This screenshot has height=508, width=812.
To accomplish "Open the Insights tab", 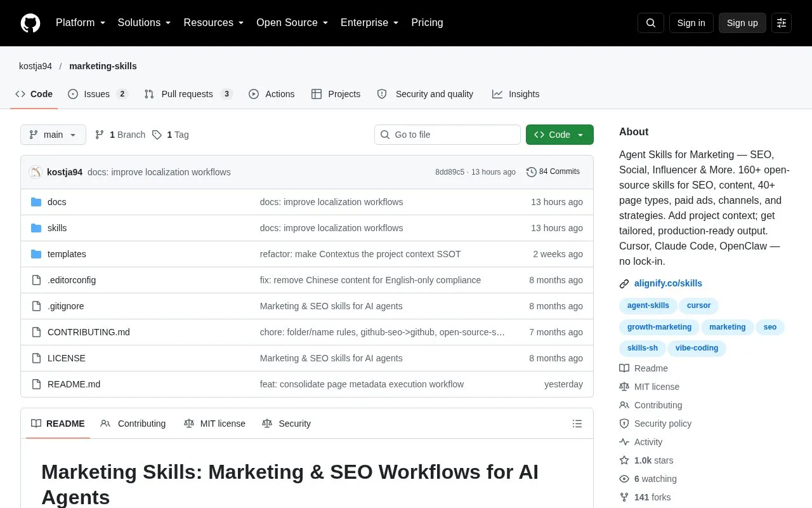I will [516, 94].
